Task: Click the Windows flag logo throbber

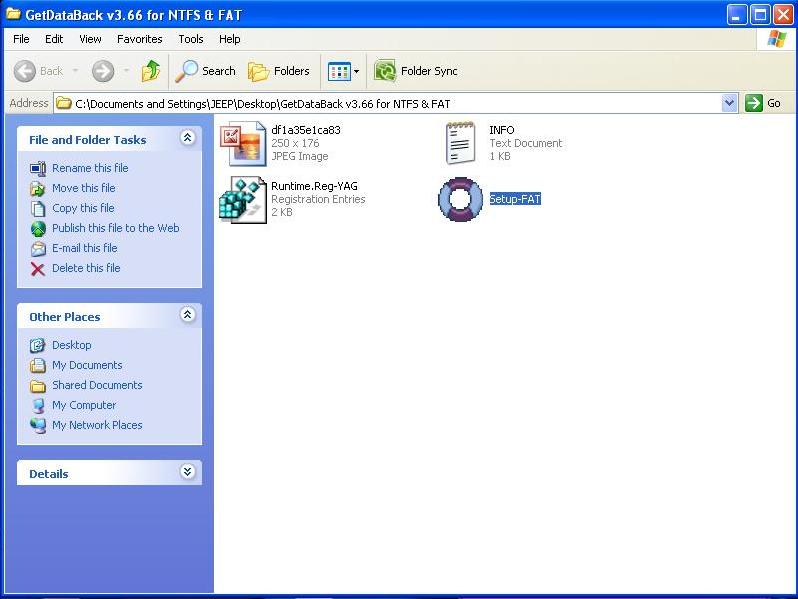Action: [776, 39]
